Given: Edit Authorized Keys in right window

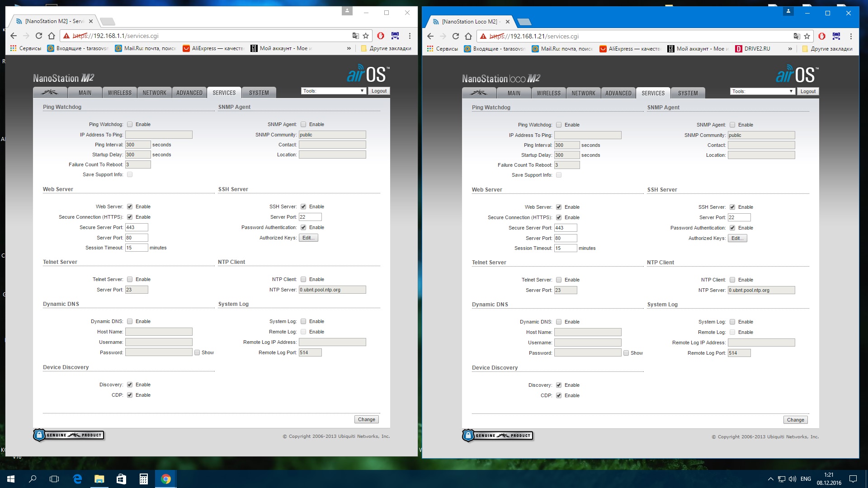Looking at the screenshot, I should (737, 238).
